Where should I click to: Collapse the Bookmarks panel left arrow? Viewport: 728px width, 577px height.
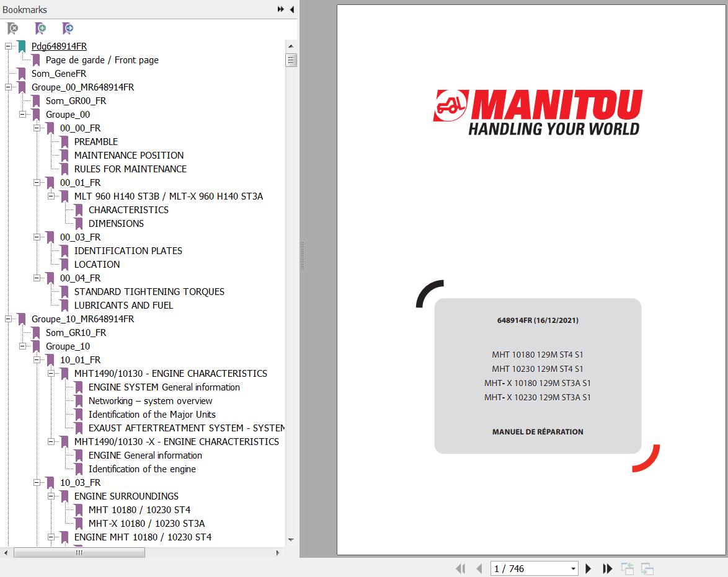coord(292,9)
